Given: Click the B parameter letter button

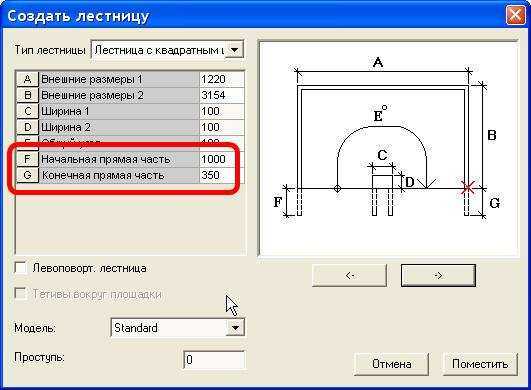Looking at the screenshot, I should click(27, 95).
